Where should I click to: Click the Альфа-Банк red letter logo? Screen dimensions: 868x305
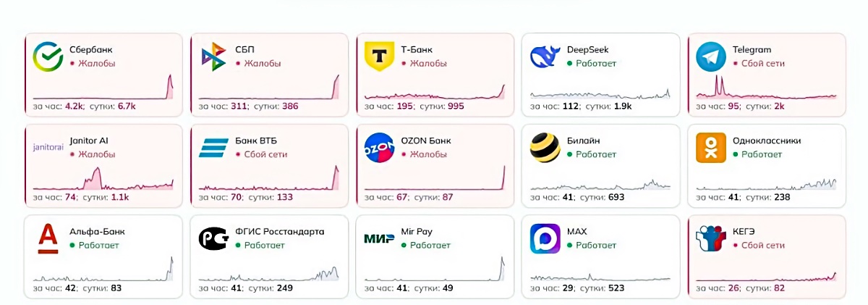pyautogui.click(x=48, y=238)
